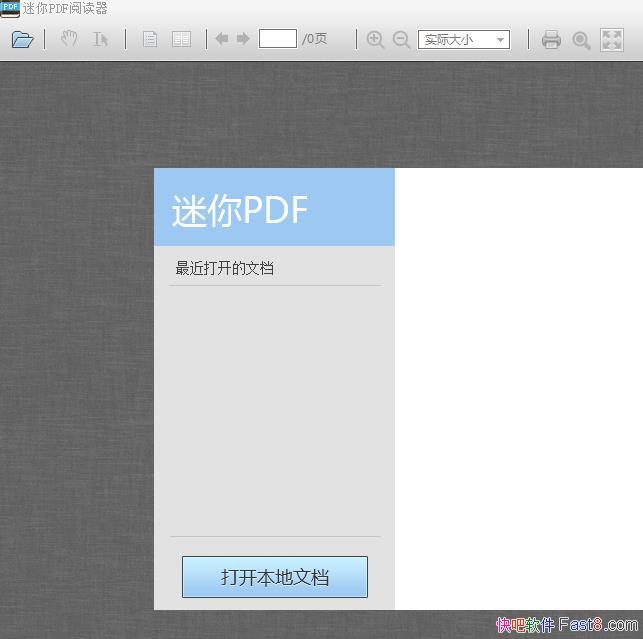The width and height of the screenshot is (643, 639).
Task: Click the blank white preview panel
Action: tap(518, 388)
